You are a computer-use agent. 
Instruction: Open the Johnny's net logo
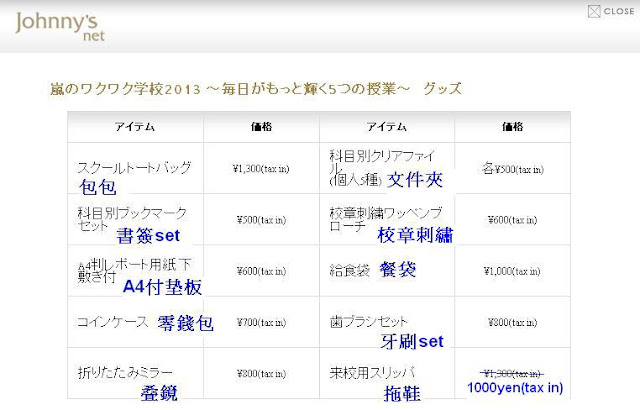(60, 27)
